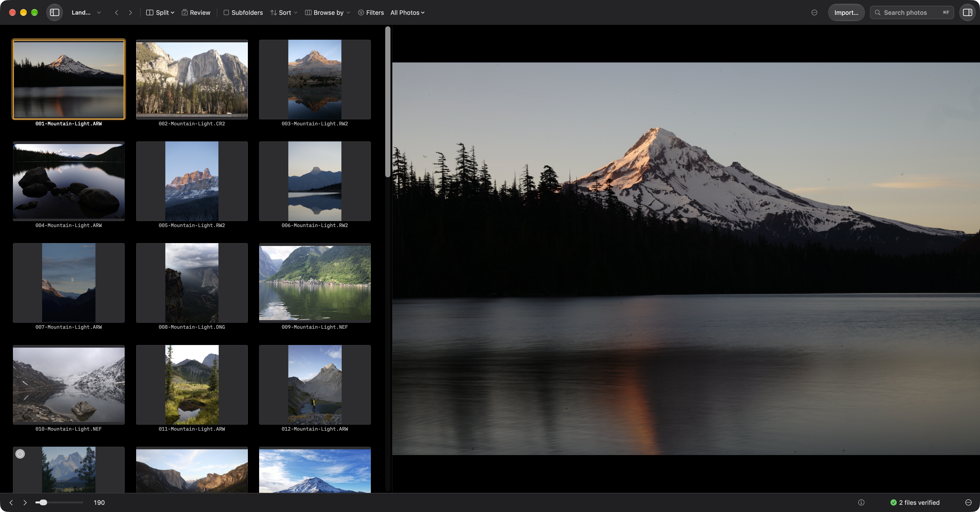
Task: Open the Split view dropdown
Action: tap(160, 12)
